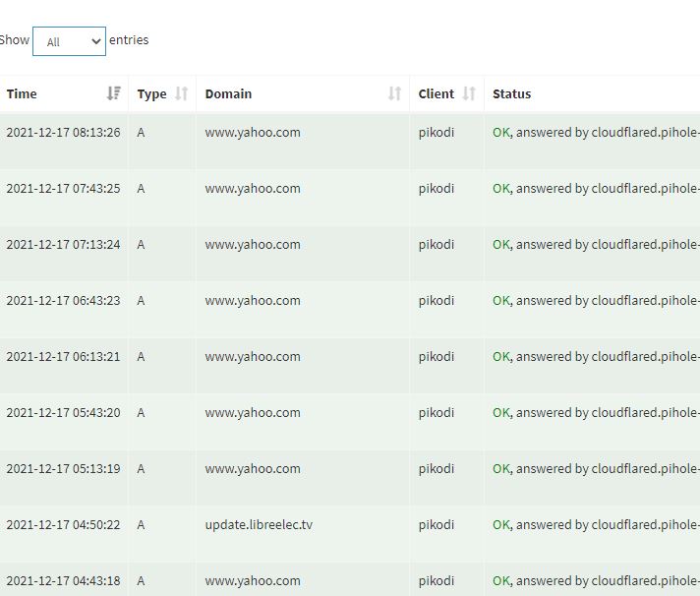Click the OK status in the 08:13:26 row
The height and width of the screenshot is (596, 700).
(x=501, y=133)
